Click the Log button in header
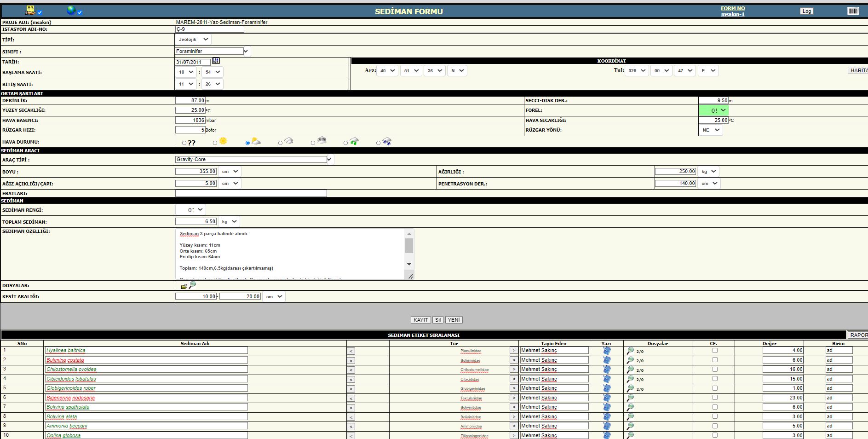The height and width of the screenshot is (439, 868). coord(807,11)
